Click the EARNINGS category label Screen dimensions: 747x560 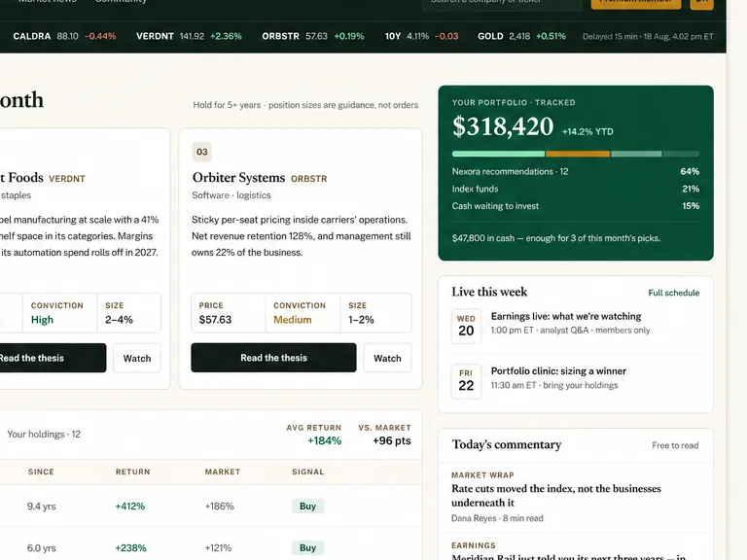(x=474, y=545)
